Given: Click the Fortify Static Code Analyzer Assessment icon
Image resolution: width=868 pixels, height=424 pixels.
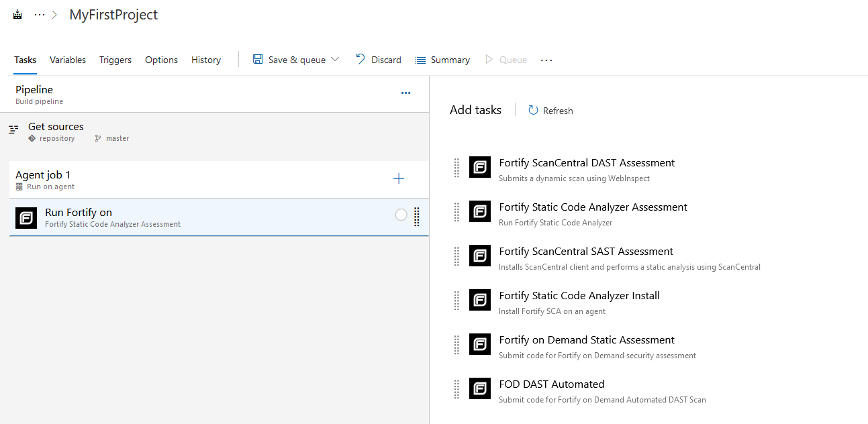Looking at the screenshot, I should click(479, 211).
